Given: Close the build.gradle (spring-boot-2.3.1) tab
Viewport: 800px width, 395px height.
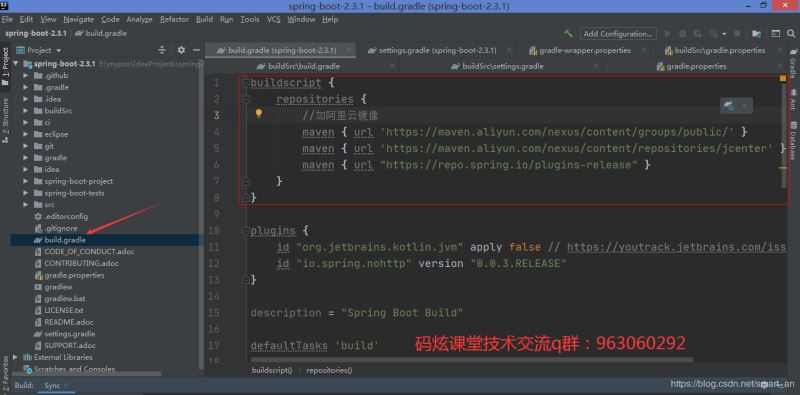Looking at the screenshot, I should point(349,51).
